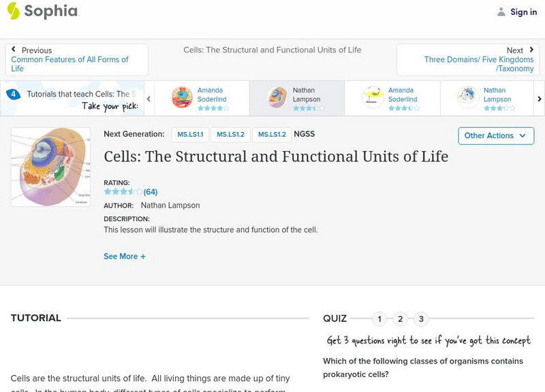The width and height of the screenshot is (545, 392).
Task: Expand description with See More
Action: click(x=124, y=257)
